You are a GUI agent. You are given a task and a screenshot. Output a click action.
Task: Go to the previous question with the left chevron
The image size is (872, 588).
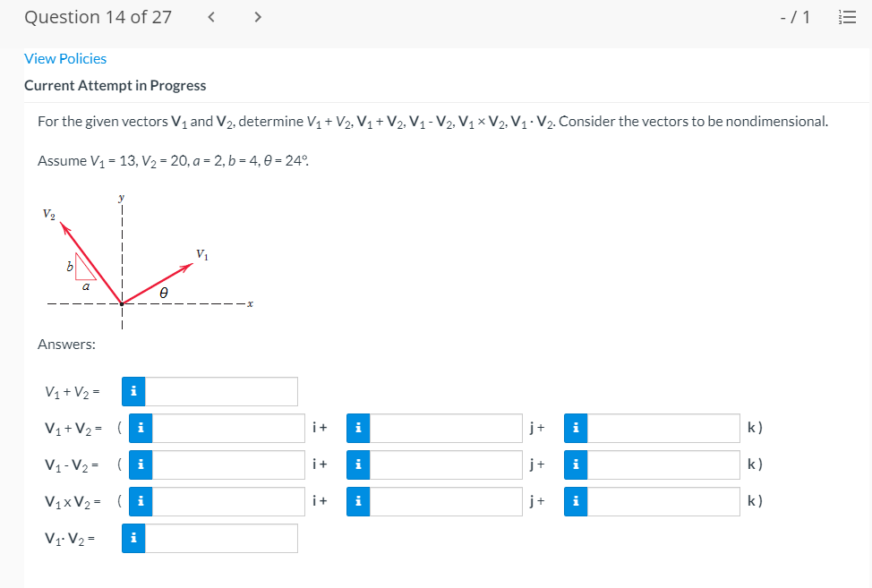click(210, 16)
